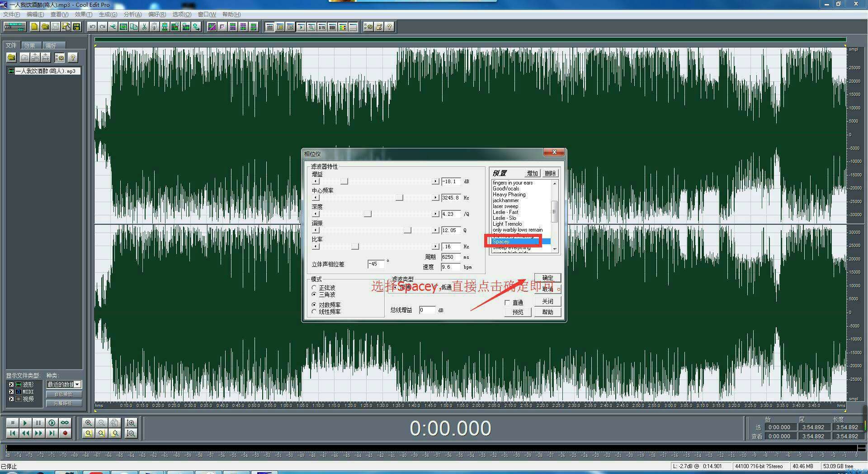Image resolution: width=868 pixels, height=474 pixels.
Task: Click the Redo toolbar icon
Action: tap(103, 27)
